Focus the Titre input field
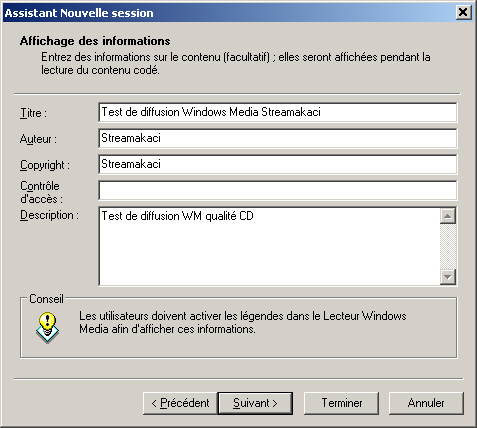Image resolution: width=477 pixels, height=428 pixels. [278, 112]
